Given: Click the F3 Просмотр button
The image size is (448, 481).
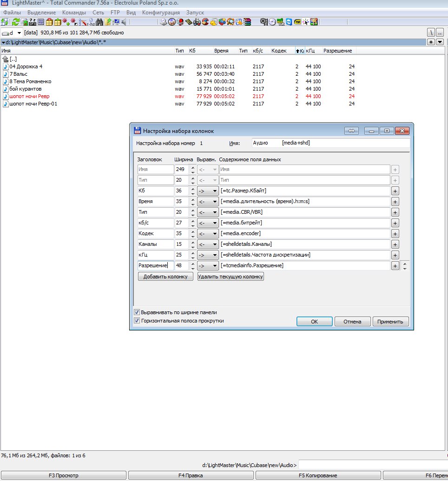Looking at the screenshot, I should pyautogui.click(x=64, y=475).
